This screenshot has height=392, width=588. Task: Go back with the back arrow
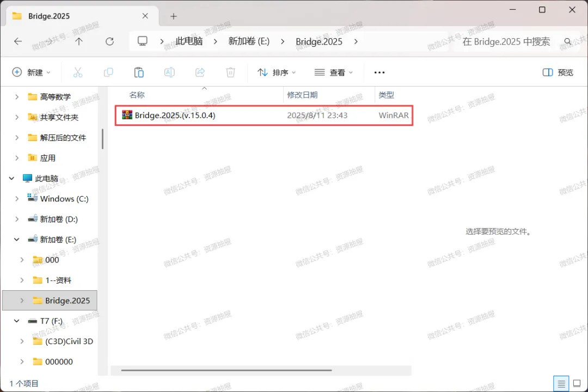pyautogui.click(x=17, y=41)
